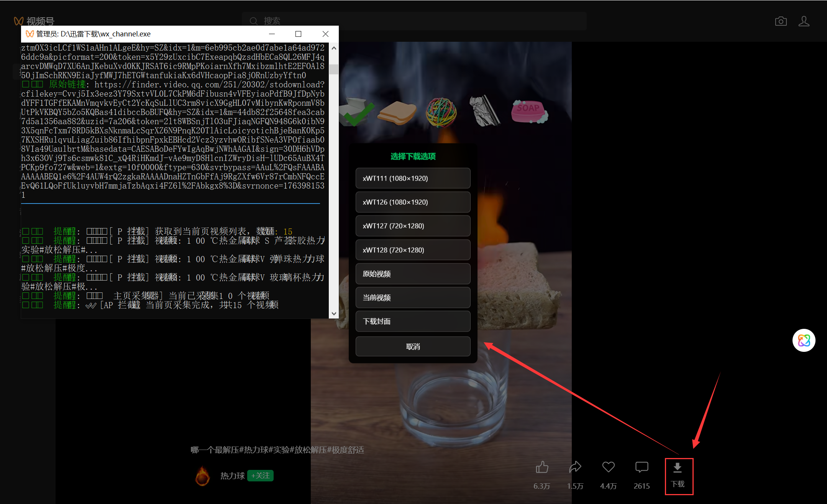827x504 pixels.
Task: Click the heart favorite icon
Action: pos(608,467)
